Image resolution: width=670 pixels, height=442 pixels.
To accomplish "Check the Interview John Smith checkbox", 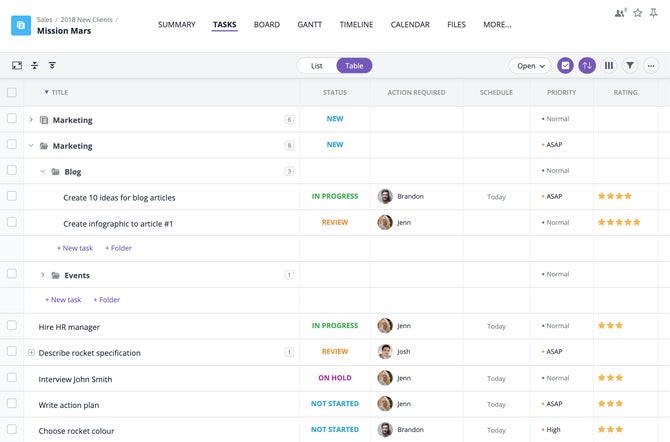I will coord(12,377).
